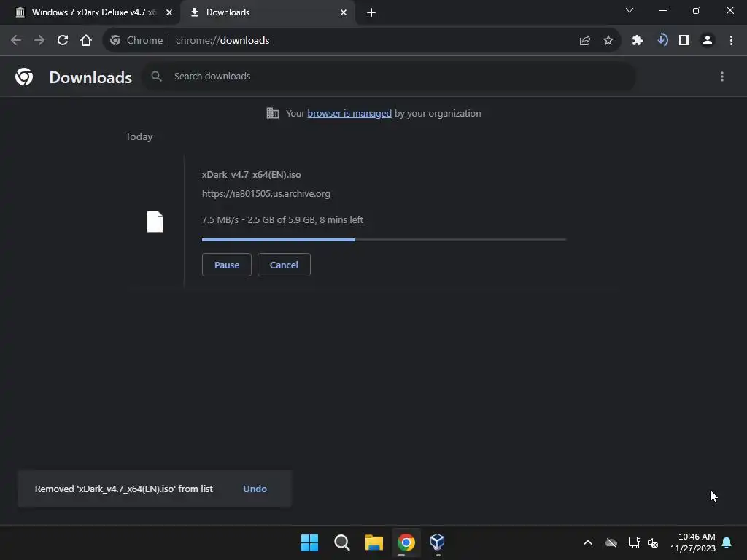This screenshot has width=747, height=560.
Task: Click the forward navigation arrow
Action: pos(39,41)
